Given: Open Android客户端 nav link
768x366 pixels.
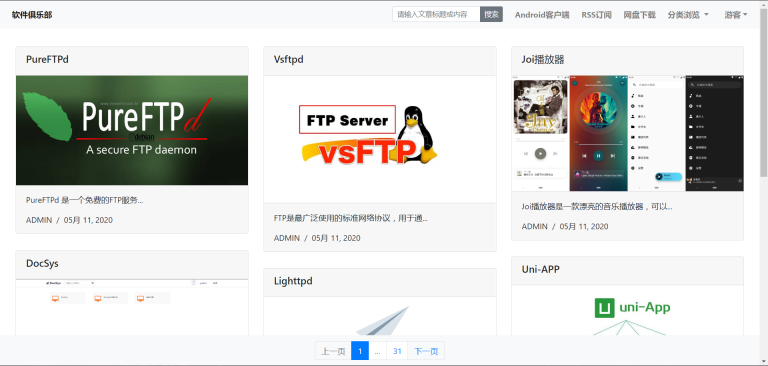Looking at the screenshot, I should point(542,15).
